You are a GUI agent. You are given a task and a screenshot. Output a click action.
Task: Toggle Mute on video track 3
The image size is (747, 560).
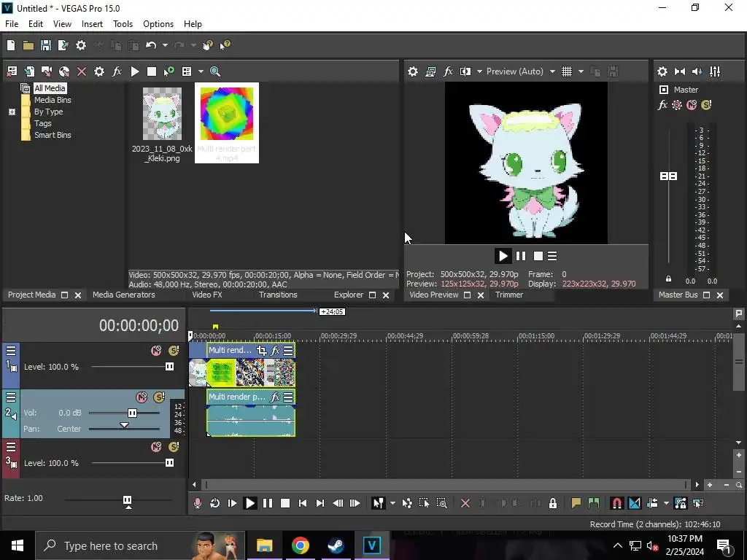click(x=156, y=447)
